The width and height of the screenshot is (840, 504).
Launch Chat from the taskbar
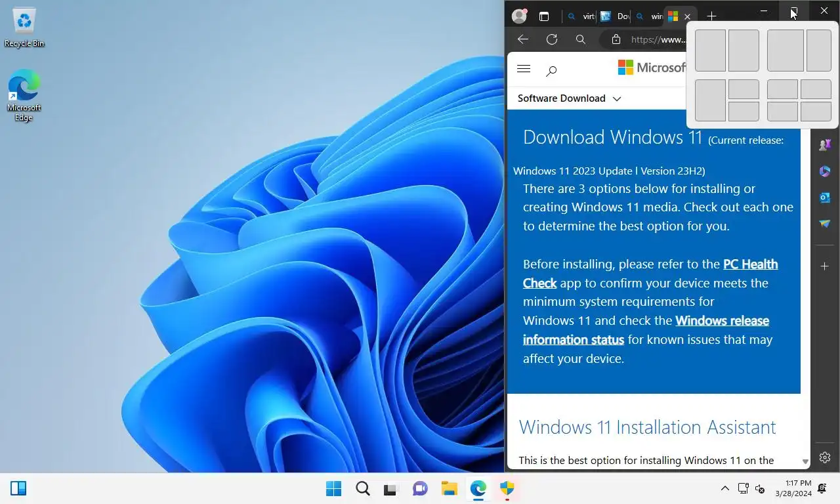(420, 488)
